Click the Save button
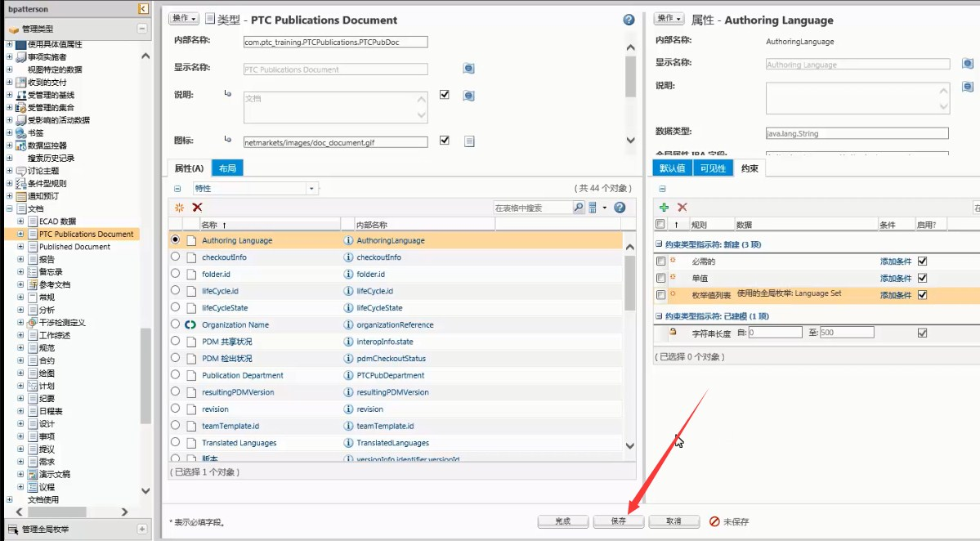The width and height of the screenshot is (980, 541). [x=618, y=521]
